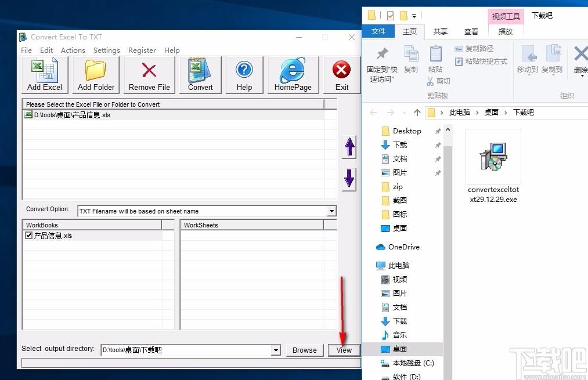Open the Convert Option dropdown

pos(331,211)
